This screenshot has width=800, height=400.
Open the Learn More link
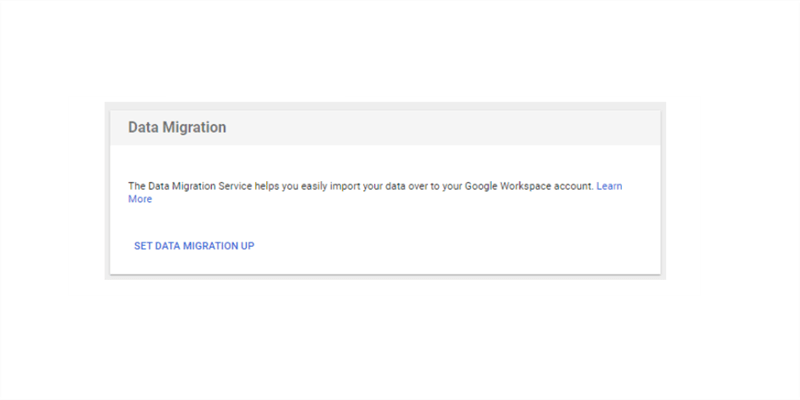pyautogui.click(x=609, y=187)
